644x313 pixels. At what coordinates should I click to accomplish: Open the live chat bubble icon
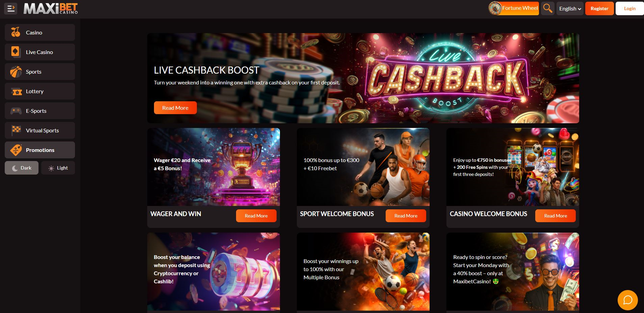(x=627, y=300)
